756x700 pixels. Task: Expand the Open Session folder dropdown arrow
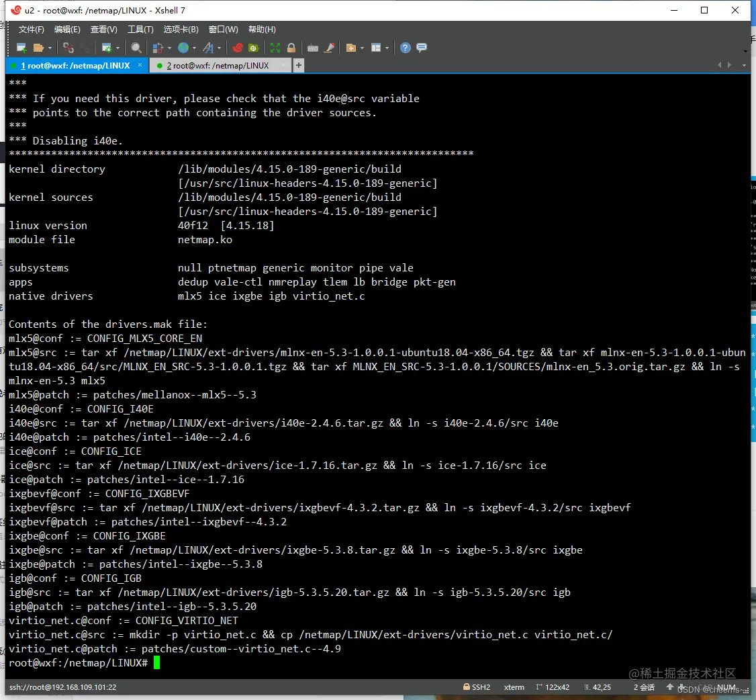pos(50,48)
